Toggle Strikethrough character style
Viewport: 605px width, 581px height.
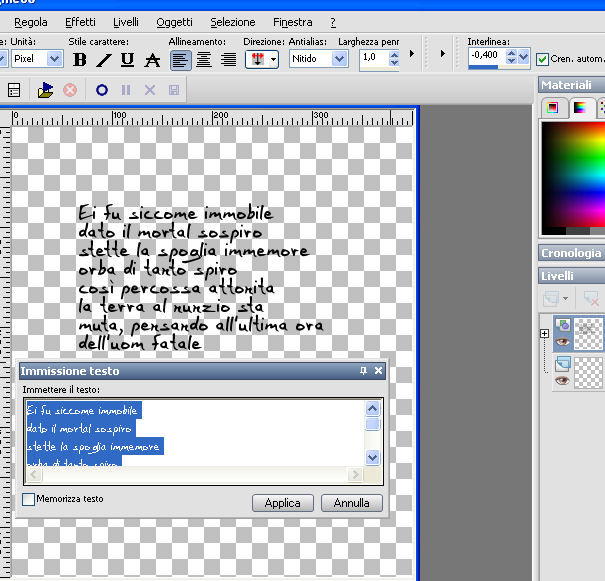(152, 59)
